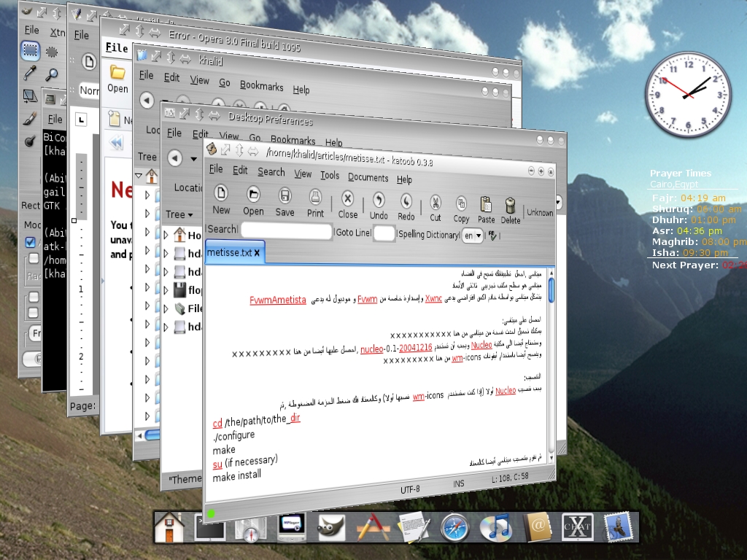Toggle the checked checkbox in GIMP tool options
Viewport: 747px width, 560px height.
30,242
